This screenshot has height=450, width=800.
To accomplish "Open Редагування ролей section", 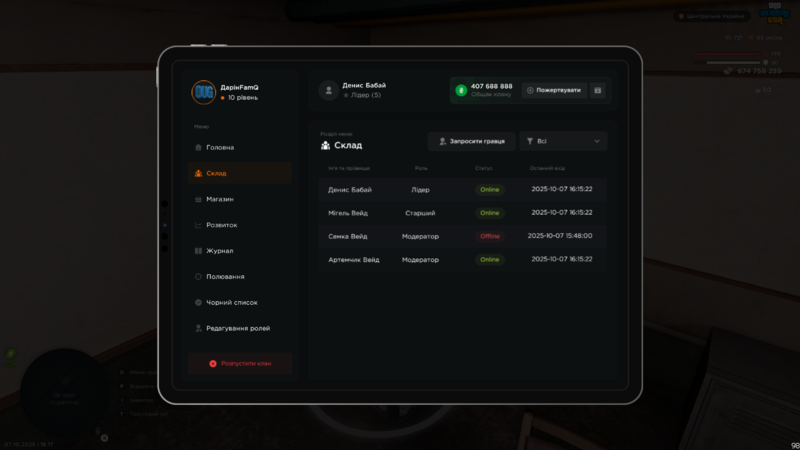I will (x=239, y=329).
